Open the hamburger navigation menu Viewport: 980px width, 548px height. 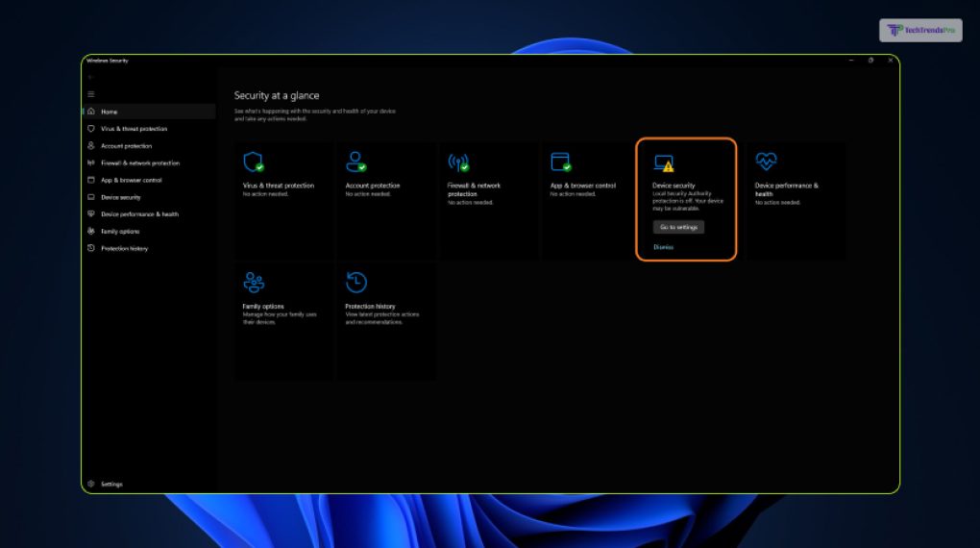91,94
